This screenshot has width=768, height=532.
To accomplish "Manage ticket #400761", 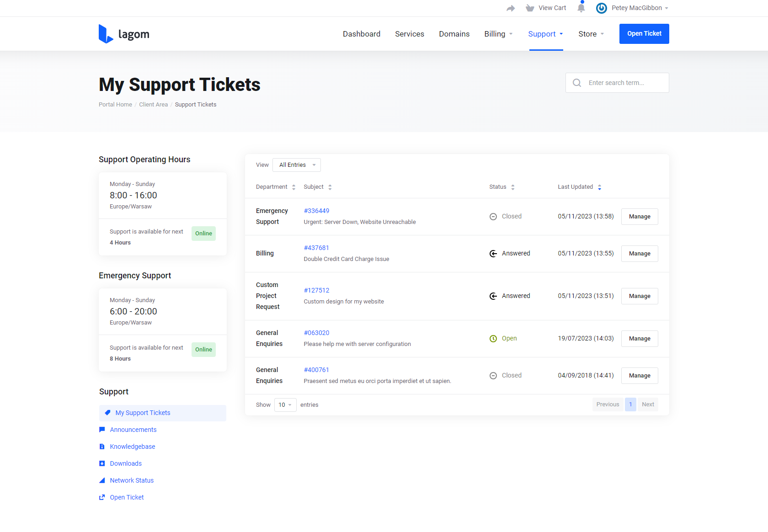I will [x=640, y=376].
